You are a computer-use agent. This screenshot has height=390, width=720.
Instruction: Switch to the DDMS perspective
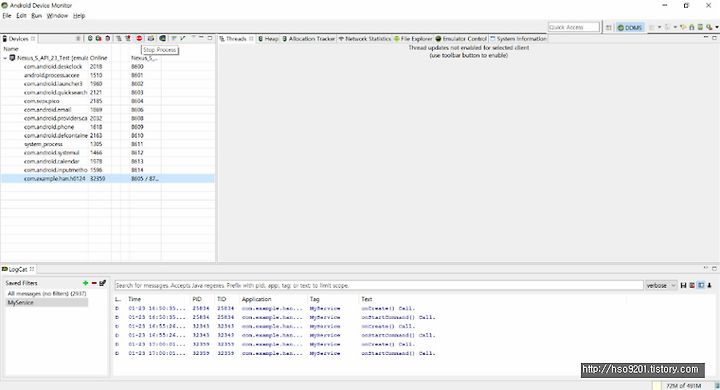[630, 28]
